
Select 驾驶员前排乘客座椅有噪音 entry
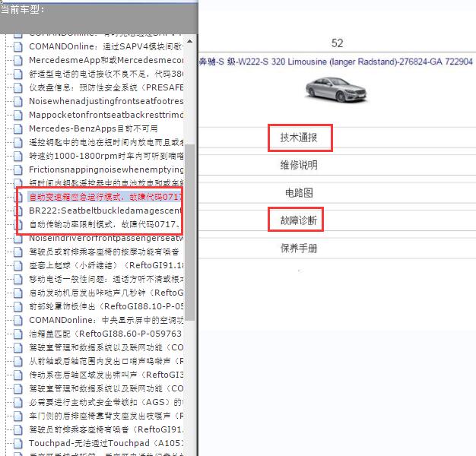(x=106, y=429)
